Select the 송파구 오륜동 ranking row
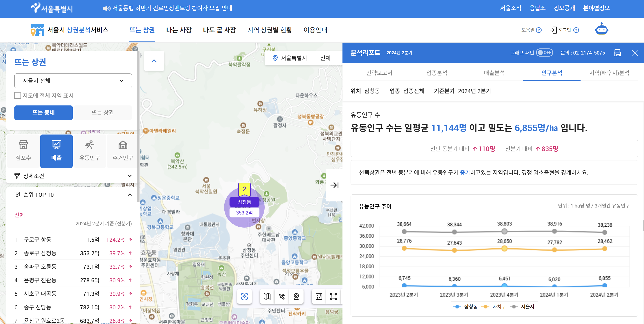 point(73,267)
